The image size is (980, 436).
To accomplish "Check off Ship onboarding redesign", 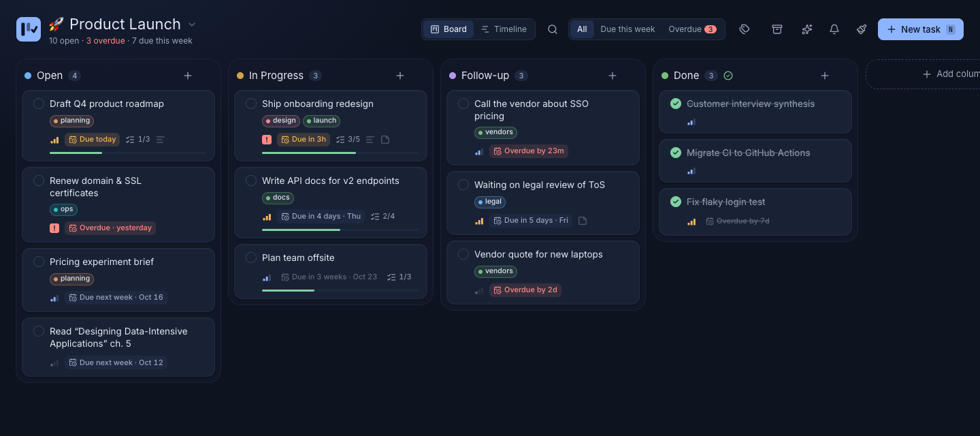I will [251, 104].
